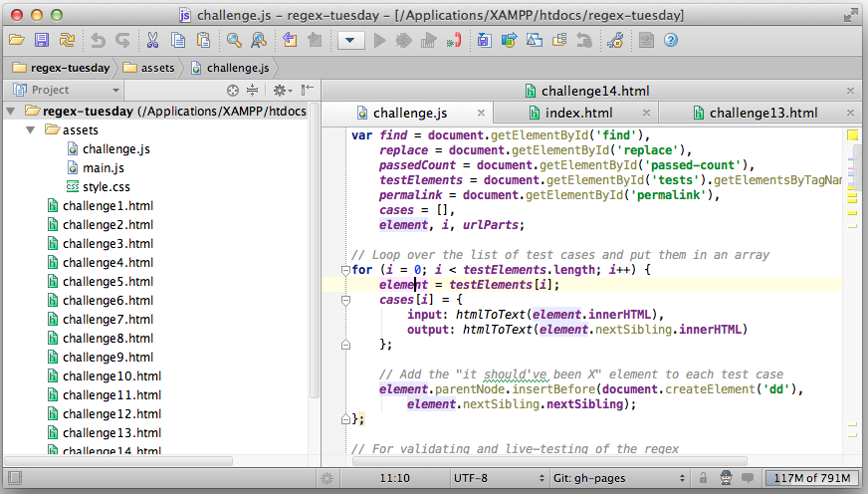
Task: Click the Scroll from Source target icon
Action: (233, 91)
